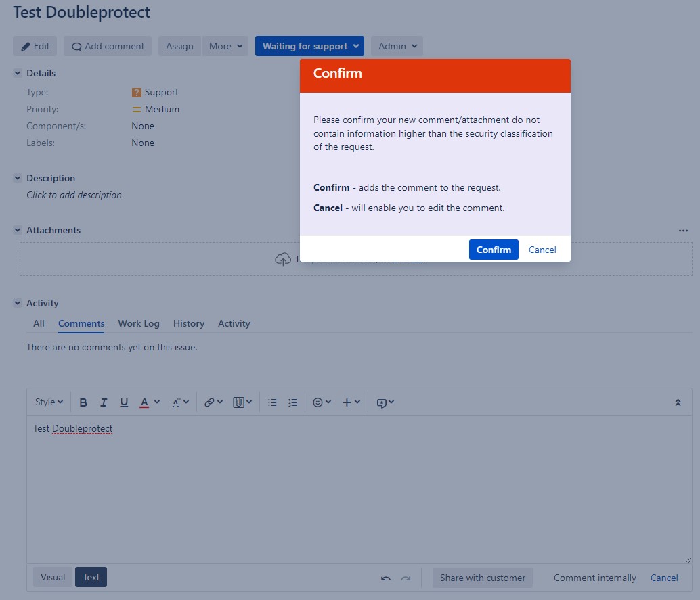Click the Bold formatting icon

point(83,402)
